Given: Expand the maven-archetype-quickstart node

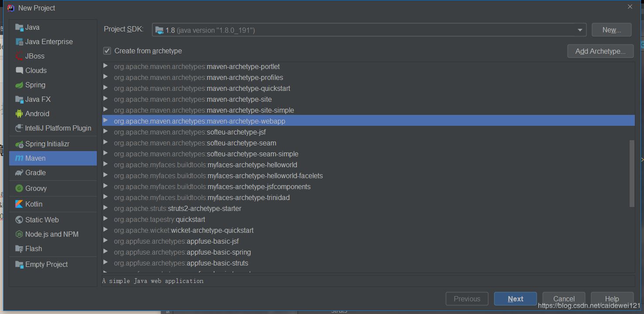Looking at the screenshot, I should click(x=105, y=88).
